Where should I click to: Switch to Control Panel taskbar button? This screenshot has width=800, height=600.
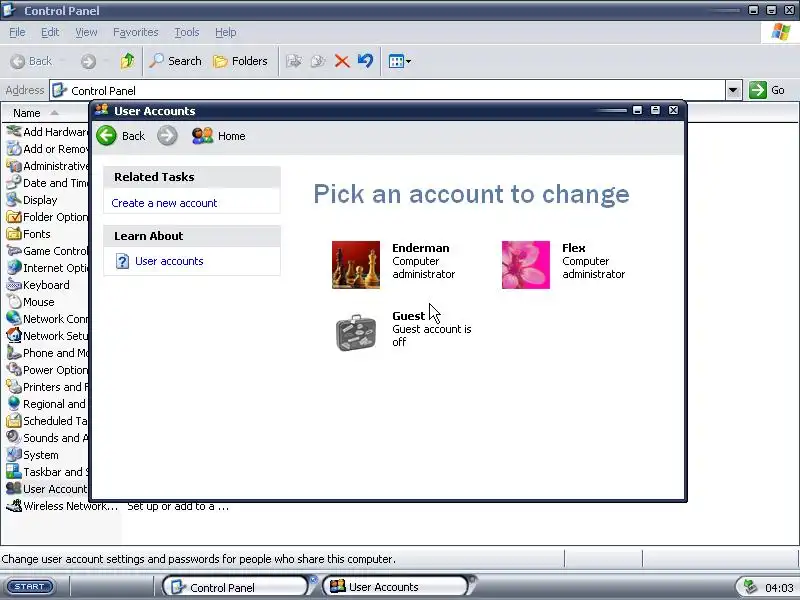[236, 587]
